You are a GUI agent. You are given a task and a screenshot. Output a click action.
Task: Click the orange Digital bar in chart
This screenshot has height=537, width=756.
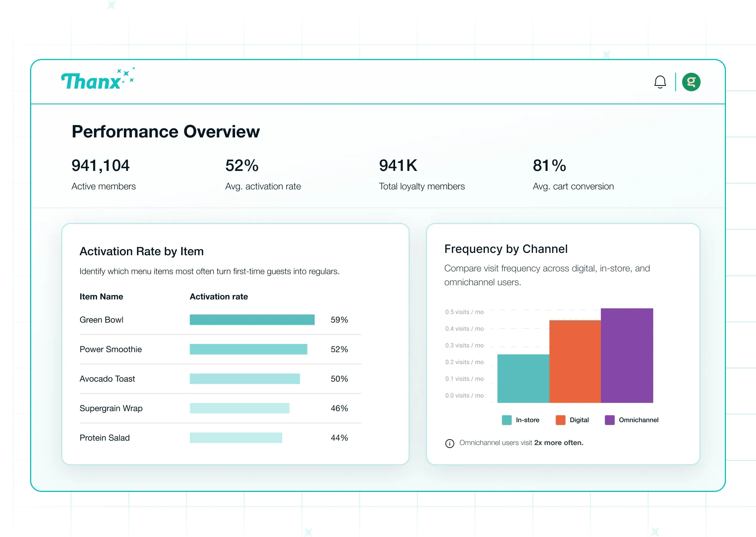tap(575, 361)
